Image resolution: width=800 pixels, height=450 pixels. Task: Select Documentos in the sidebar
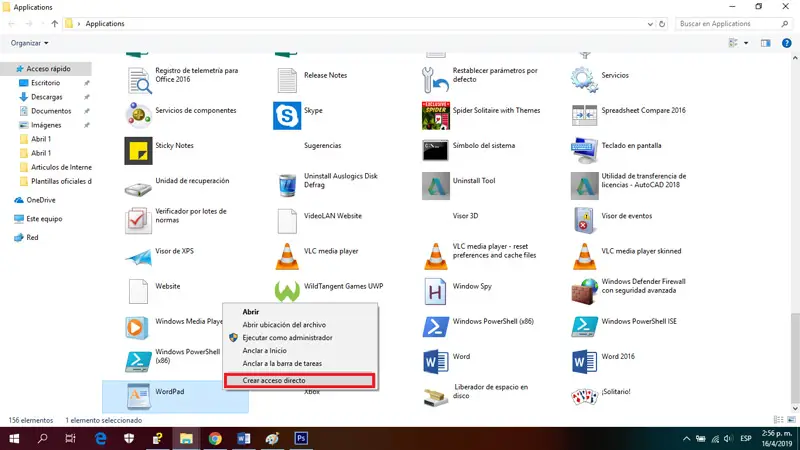point(51,111)
